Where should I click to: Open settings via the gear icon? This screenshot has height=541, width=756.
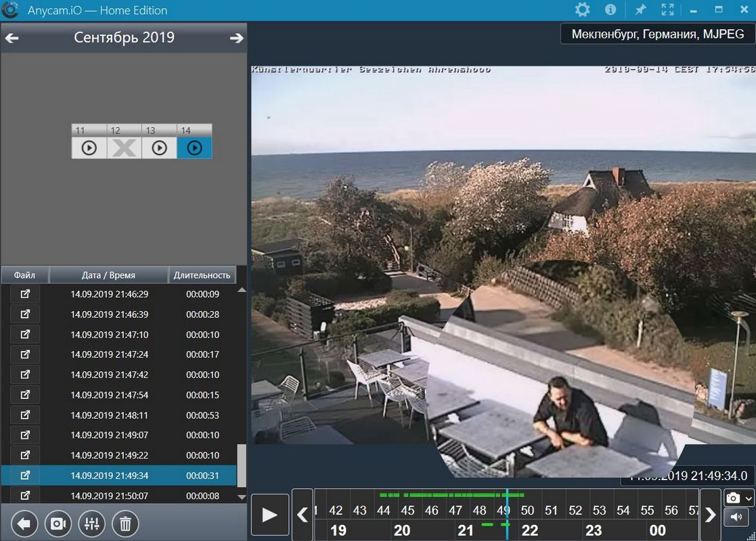coord(582,10)
